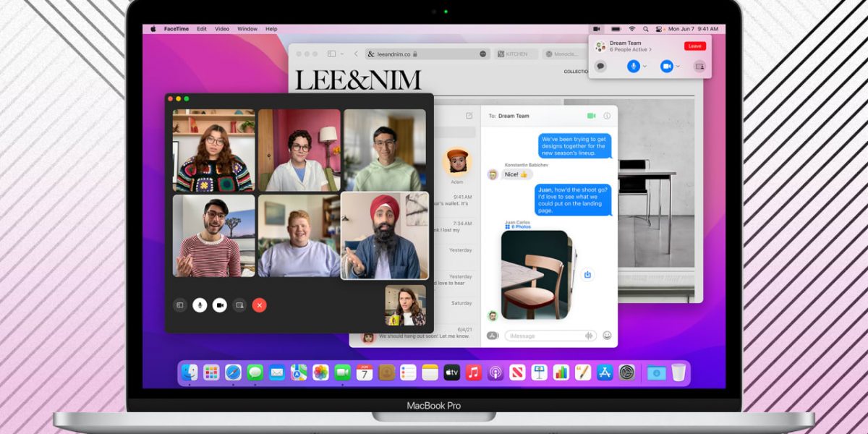Toggle Safari sidebar button
Screen dimensions: 868x434
point(331,54)
